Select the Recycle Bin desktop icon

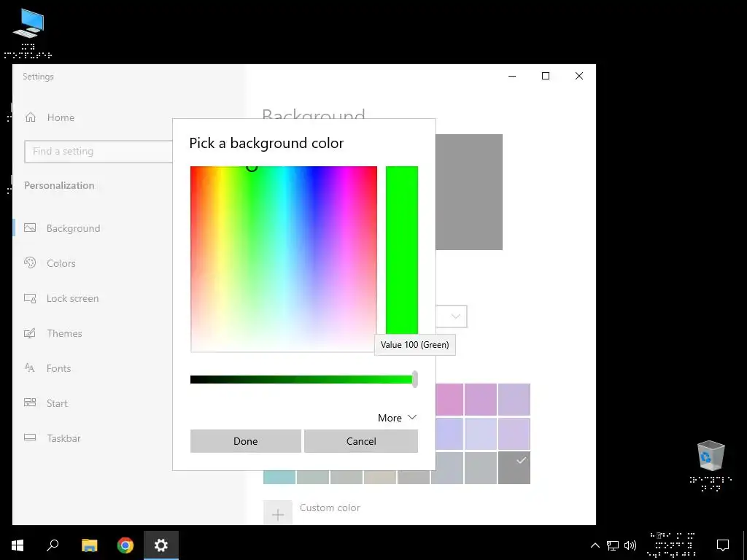coord(711,465)
